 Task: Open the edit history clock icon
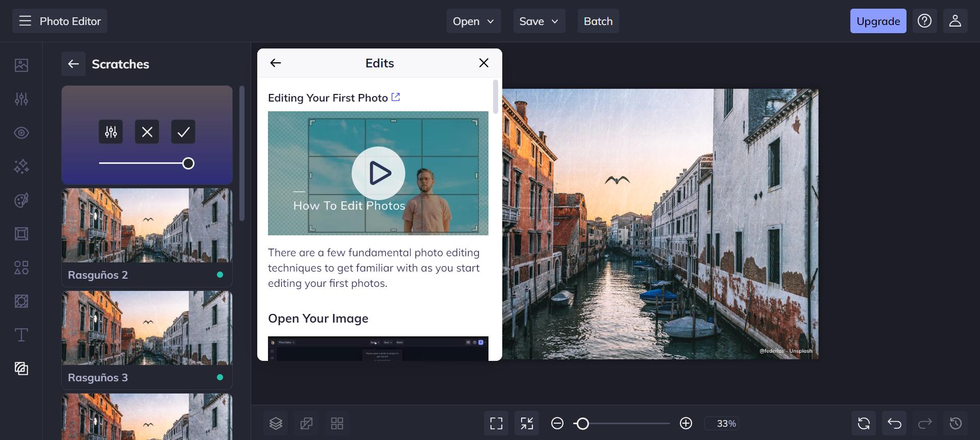[955, 423]
